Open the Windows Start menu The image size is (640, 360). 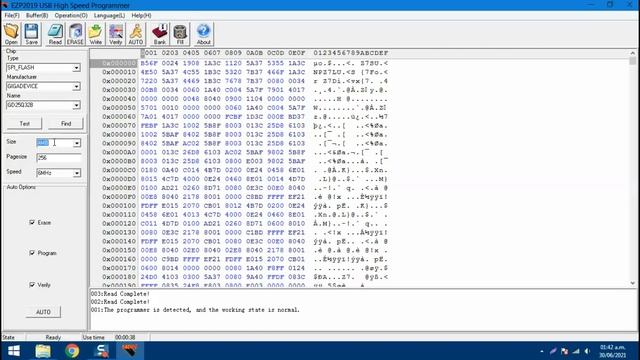pos(13,351)
